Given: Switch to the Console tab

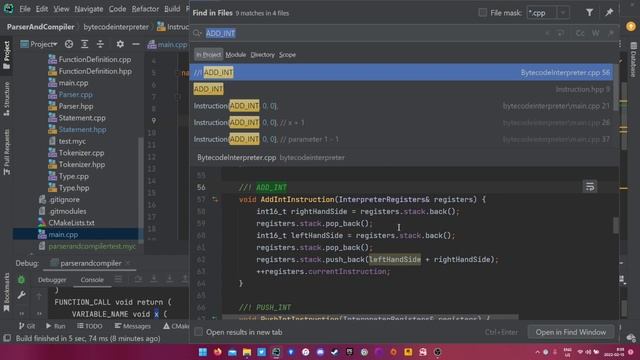Looking at the screenshot, I should 92,280.
